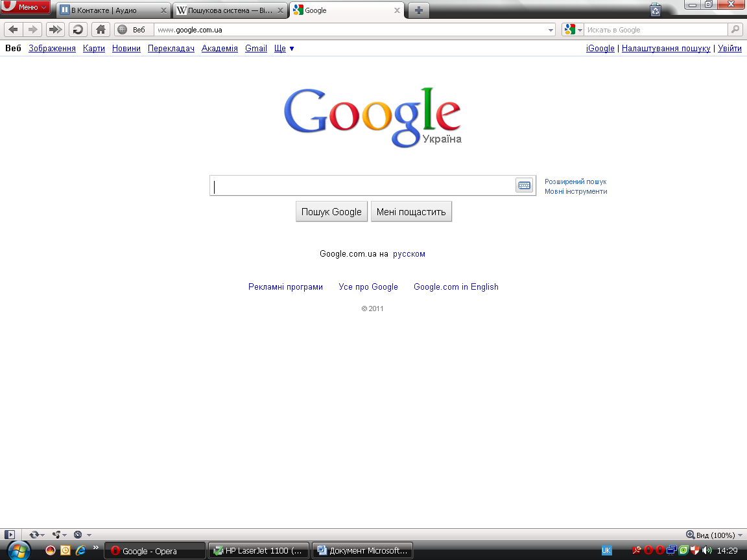Open a new tab with plus button

tap(418, 10)
